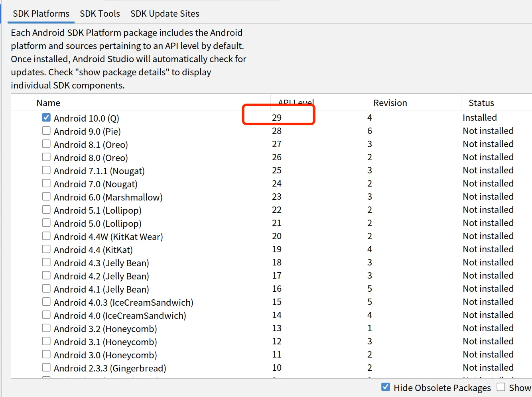Select the "Android 8.1 (Oreo)" platform name

click(x=91, y=145)
